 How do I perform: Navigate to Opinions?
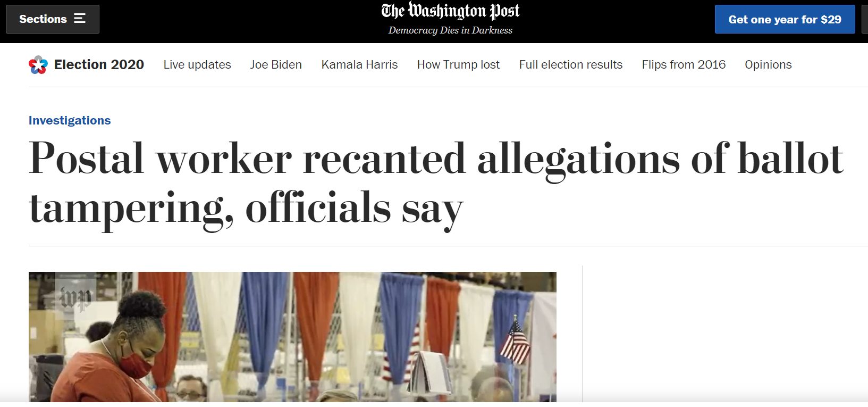[768, 65]
